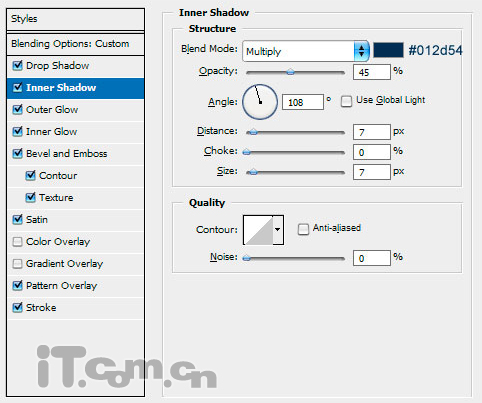482x403 pixels.
Task: Click the Blend Mode stepper arrows
Action: (361, 51)
